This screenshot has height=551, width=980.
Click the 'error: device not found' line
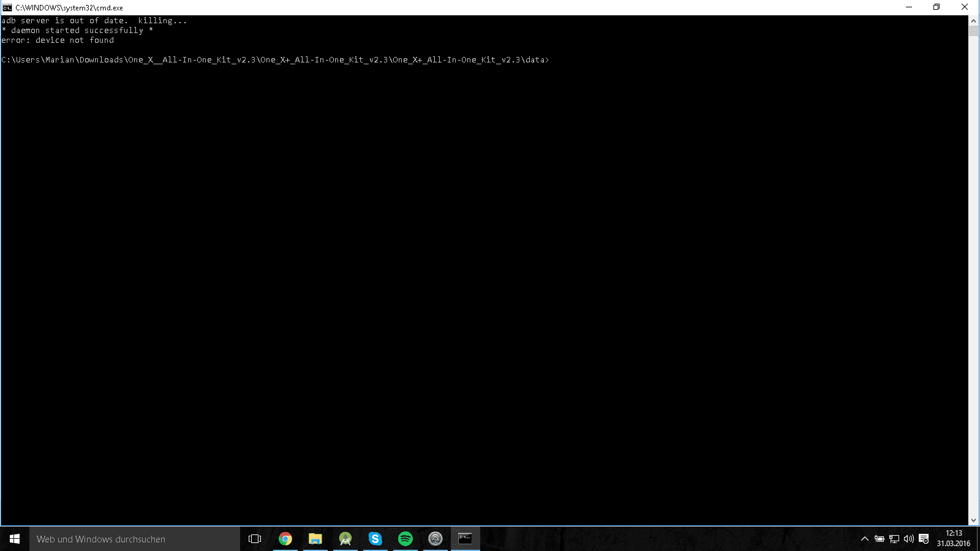[58, 40]
